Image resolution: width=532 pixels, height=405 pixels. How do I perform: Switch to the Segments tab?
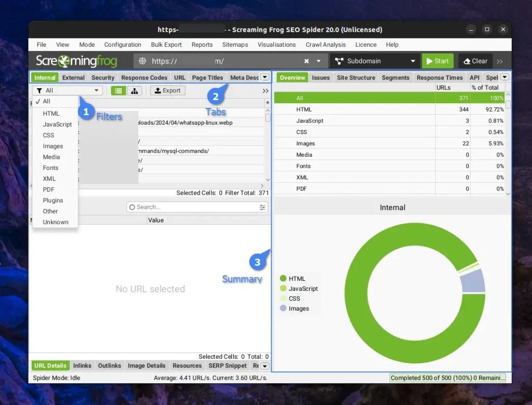pyautogui.click(x=395, y=78)
